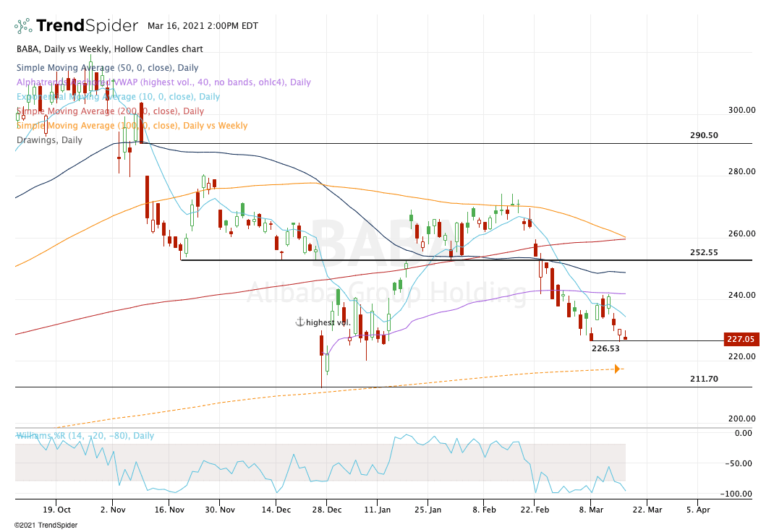Screen dimensions: 774x532
Task: Click the '22. Feb' date axis label
Action: tap(535, 510)
